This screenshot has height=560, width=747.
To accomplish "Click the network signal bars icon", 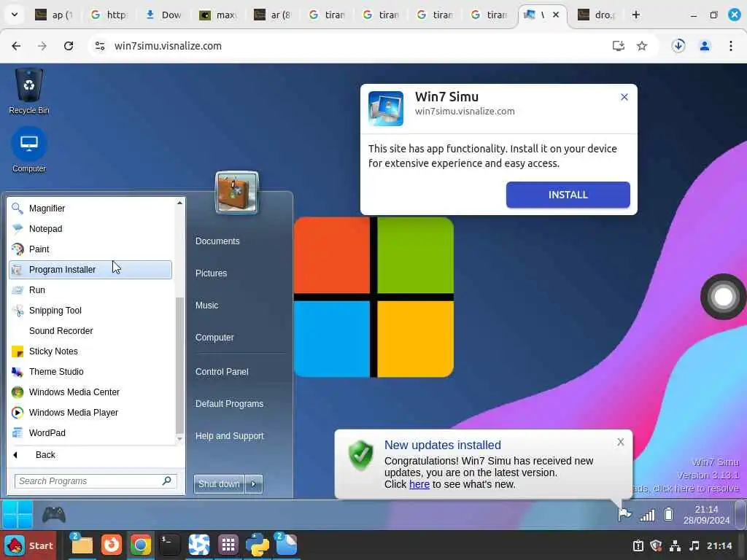I will point(647,515).
